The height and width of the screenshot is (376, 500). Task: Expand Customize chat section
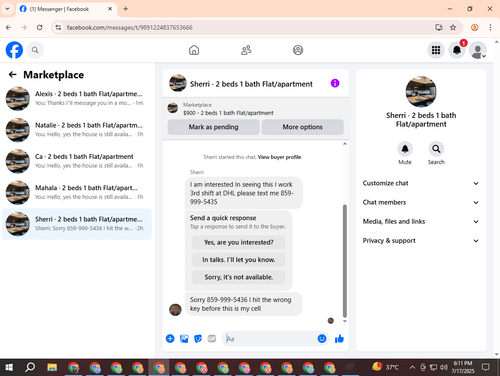pyautogui.click(x=421, y=183)
